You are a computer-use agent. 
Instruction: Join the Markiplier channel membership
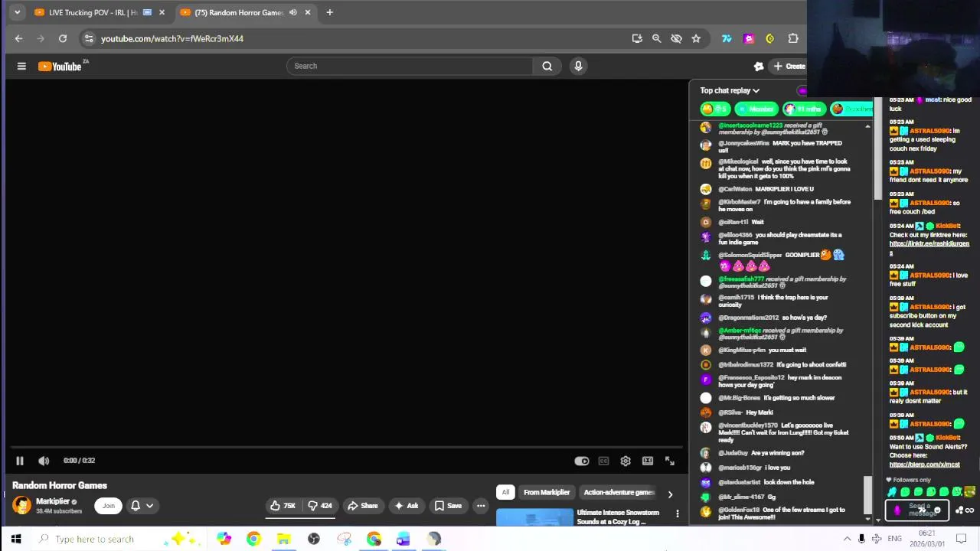pos(109,506)
